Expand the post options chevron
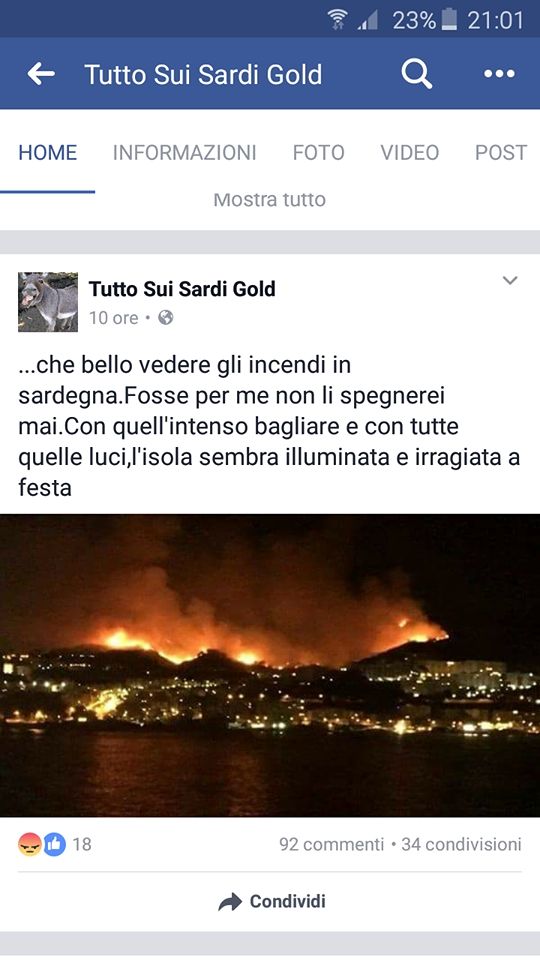This screenshot has width=540, height=960. tap(510, 280)
